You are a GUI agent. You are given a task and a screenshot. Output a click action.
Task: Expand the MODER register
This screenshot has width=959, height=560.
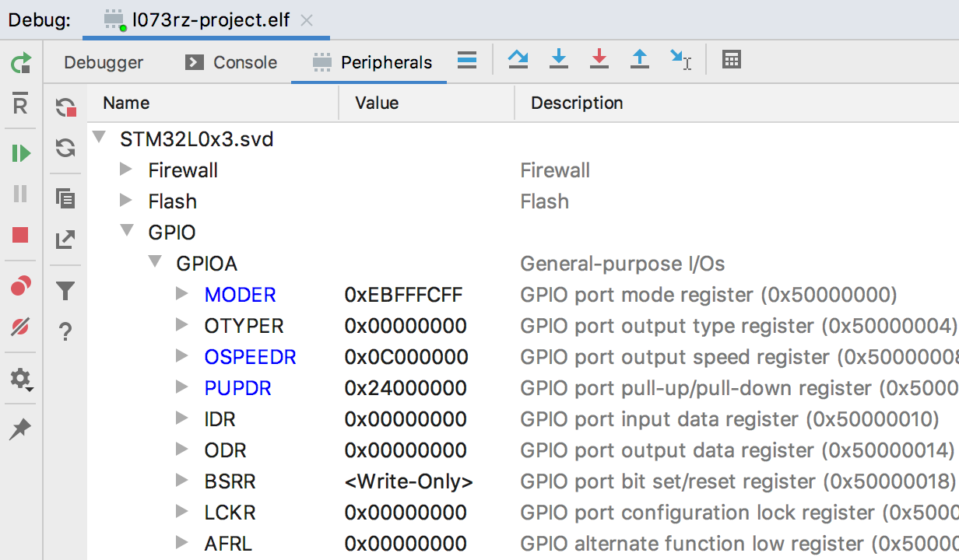[182, 293]
